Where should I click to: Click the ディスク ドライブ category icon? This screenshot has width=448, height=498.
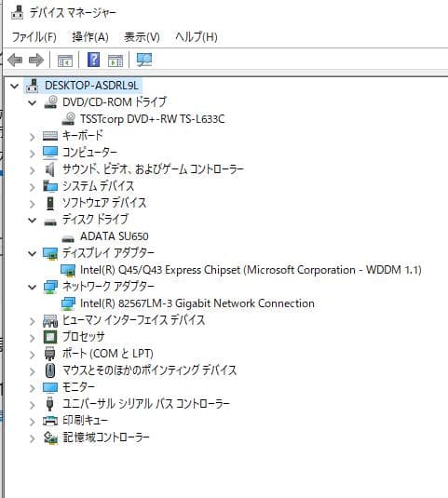50,222
